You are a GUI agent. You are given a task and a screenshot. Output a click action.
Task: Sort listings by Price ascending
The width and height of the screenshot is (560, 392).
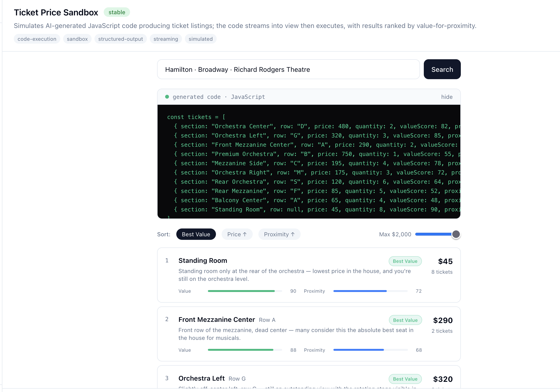point(237,234)
